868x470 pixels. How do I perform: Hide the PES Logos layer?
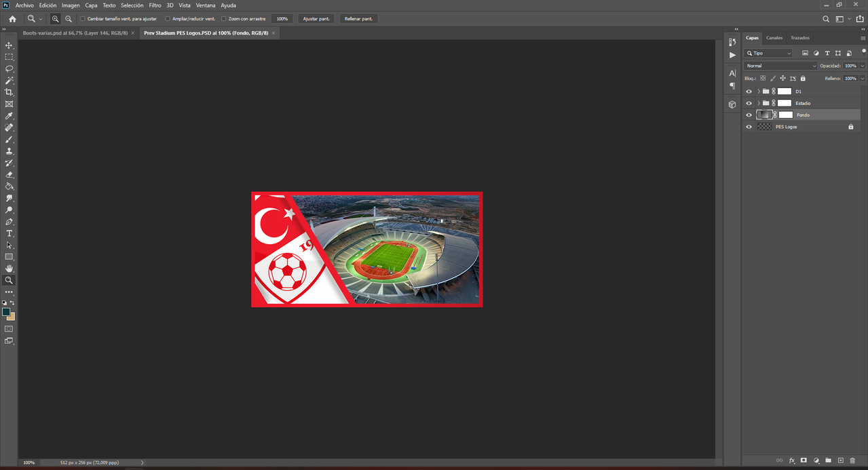(x=749, y=127)
